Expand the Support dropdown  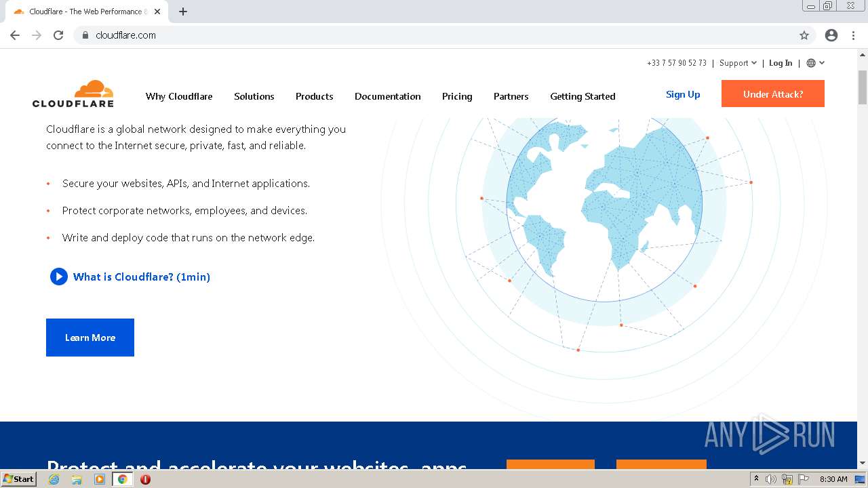coord(738,63)
